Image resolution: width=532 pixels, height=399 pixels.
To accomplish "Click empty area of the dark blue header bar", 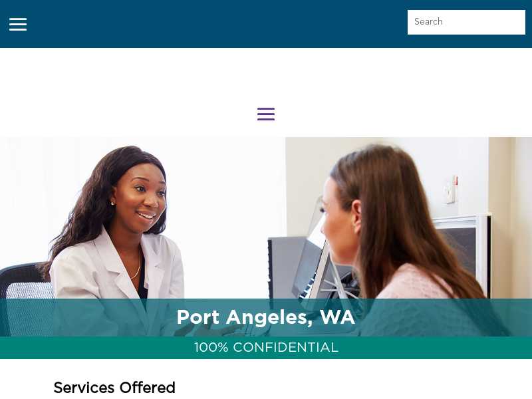I will [x=217, y=24].
